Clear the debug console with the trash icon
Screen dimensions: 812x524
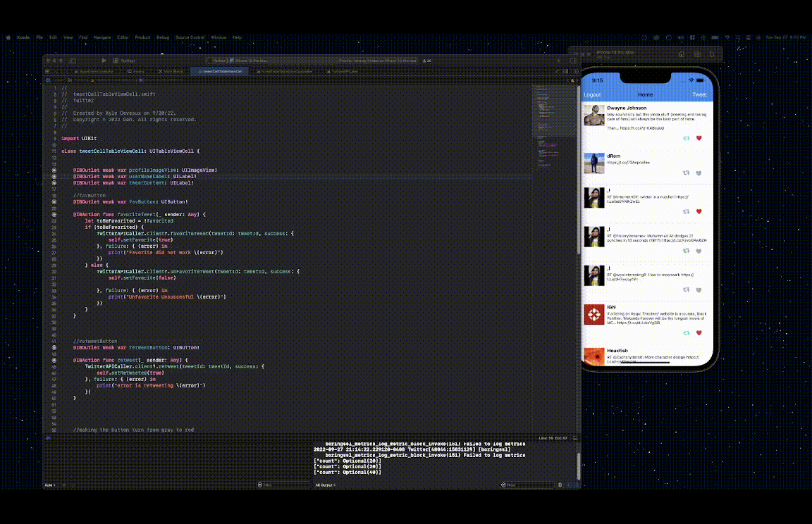tap(560, 485)
